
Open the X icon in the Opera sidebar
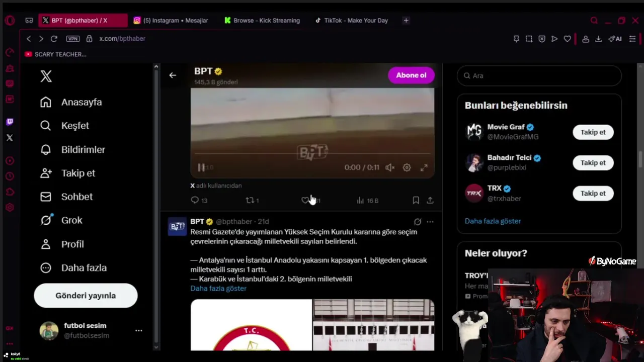tap(10, 137)
